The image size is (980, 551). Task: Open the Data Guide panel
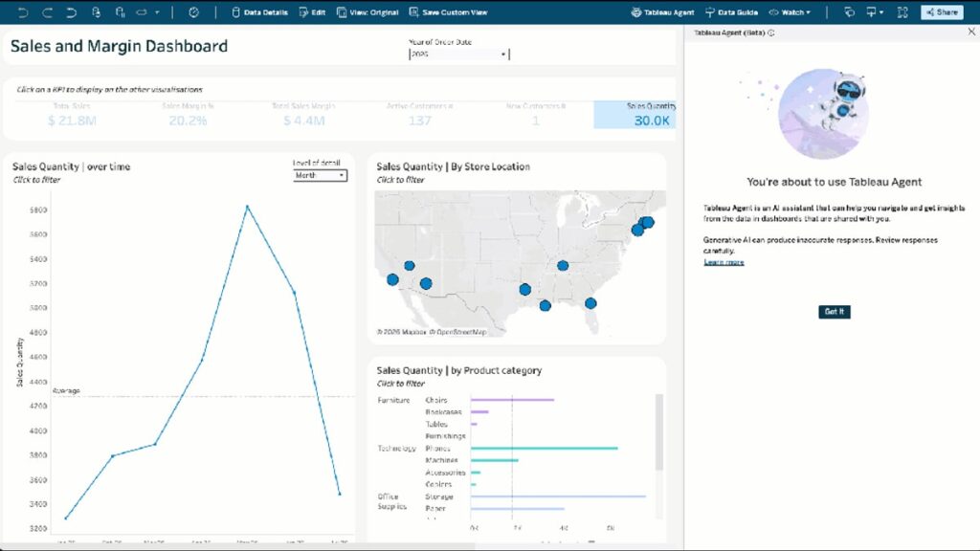coord(731,12)
